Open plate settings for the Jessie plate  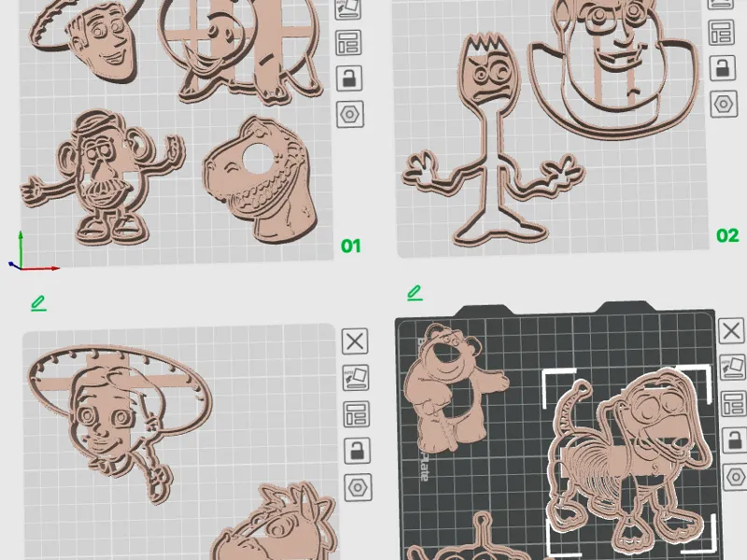[359, 487]
